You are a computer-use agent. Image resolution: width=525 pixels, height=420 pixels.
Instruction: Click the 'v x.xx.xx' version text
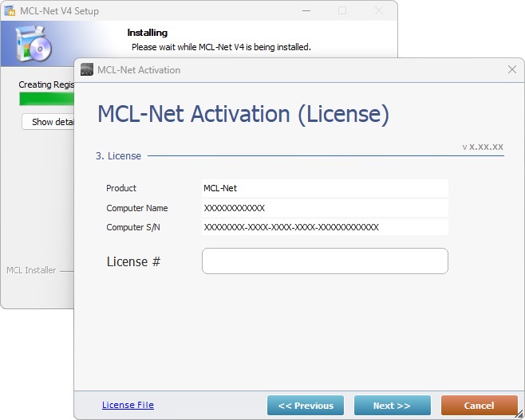[x=483, y=147]
